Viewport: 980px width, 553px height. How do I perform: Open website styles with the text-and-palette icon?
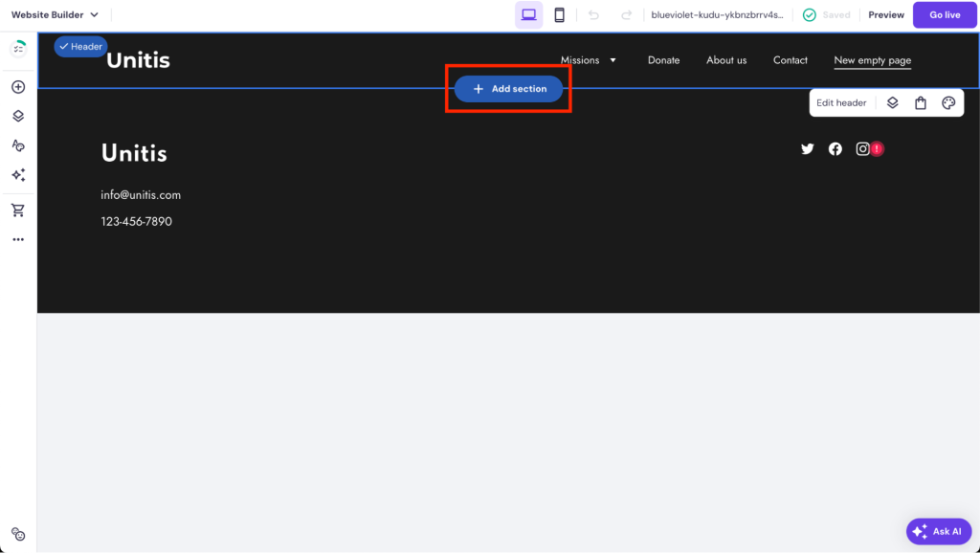coord(17,145)
